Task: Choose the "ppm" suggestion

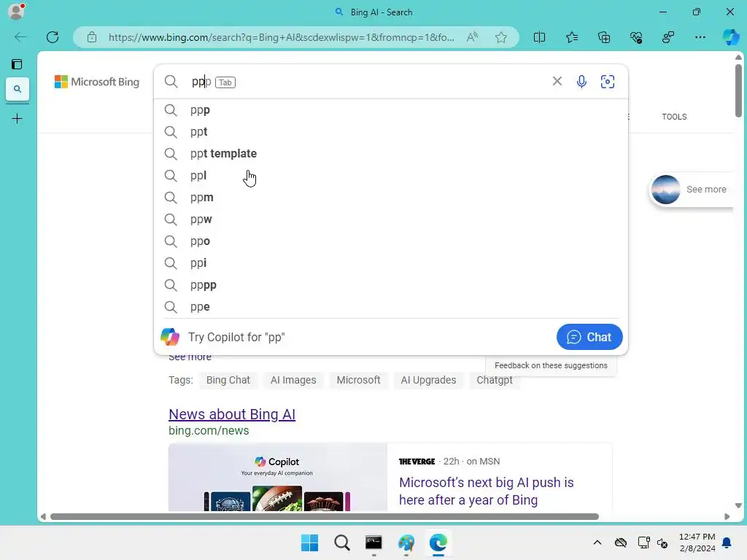Action: [x=391, y=198]
